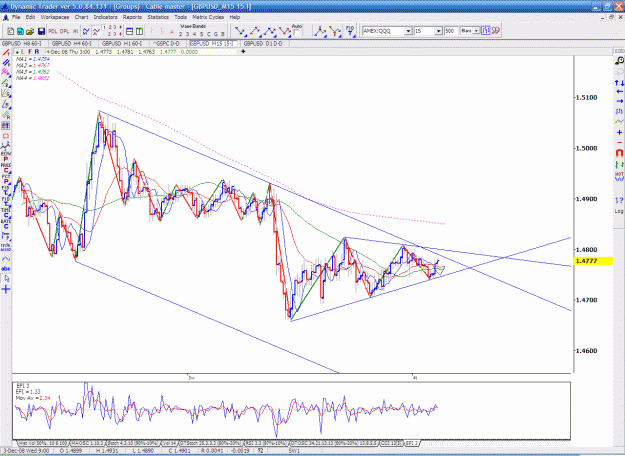625x456 pixels.
Task: Click the Log scale toggle
Action: click(x=619, y=211)
